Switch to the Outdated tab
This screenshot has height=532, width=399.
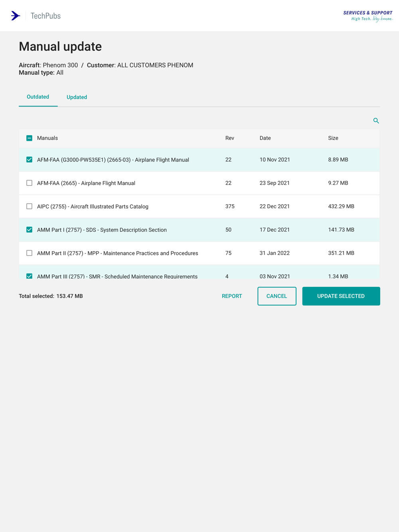point(38,97)
